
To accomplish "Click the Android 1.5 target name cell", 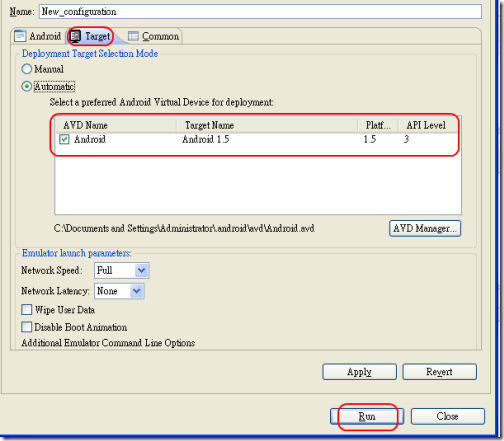I will 205,139.
